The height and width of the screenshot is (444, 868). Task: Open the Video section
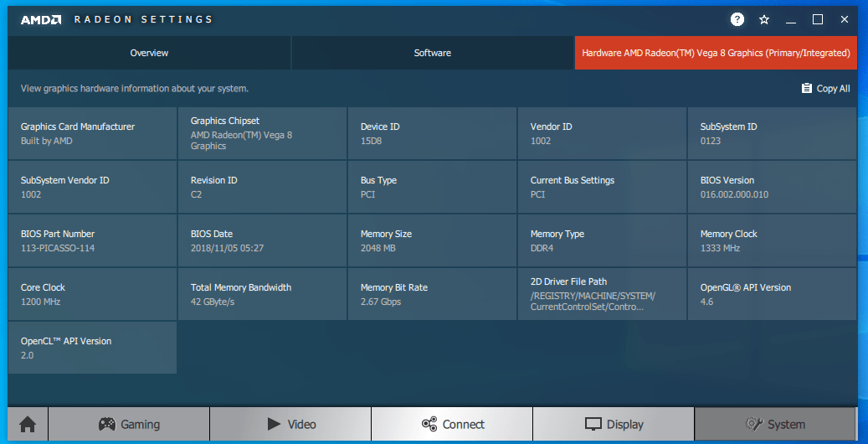click(x=290, y=425)
